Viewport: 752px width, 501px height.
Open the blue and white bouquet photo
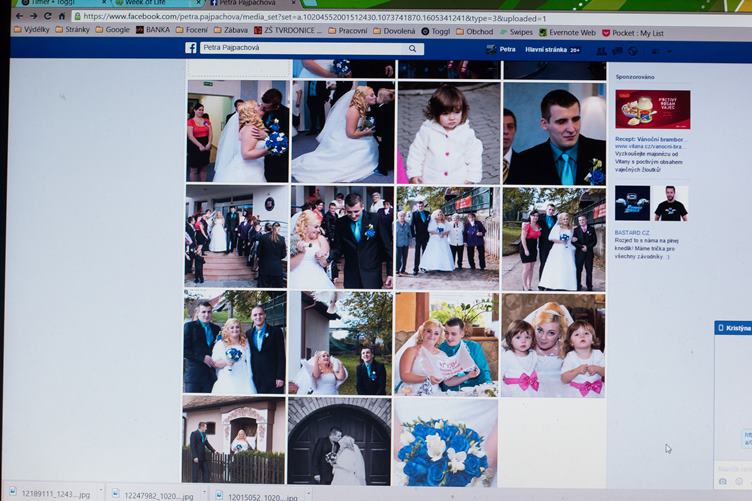[446, 442]
